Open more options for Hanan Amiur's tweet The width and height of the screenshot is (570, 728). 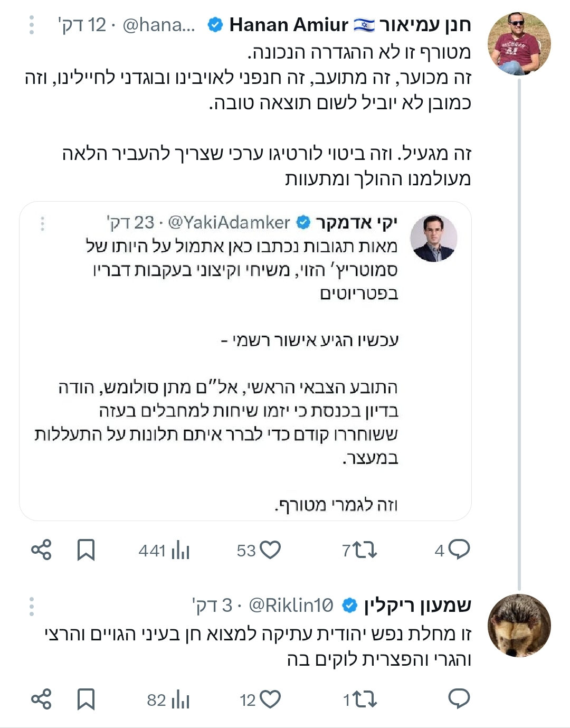pos(32,25)
